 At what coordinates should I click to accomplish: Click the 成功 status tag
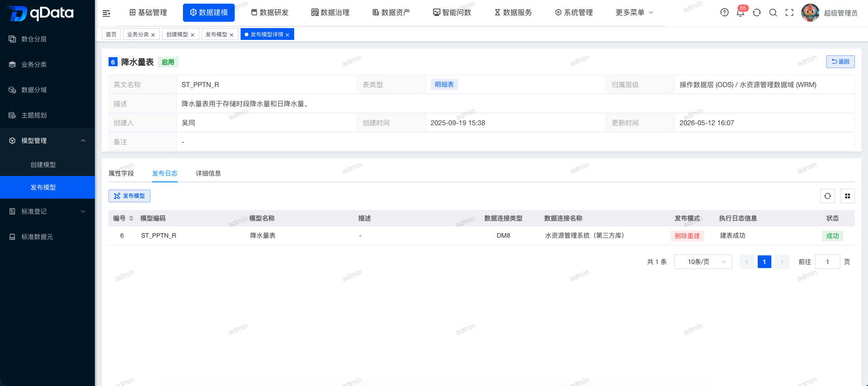[833, 236]
